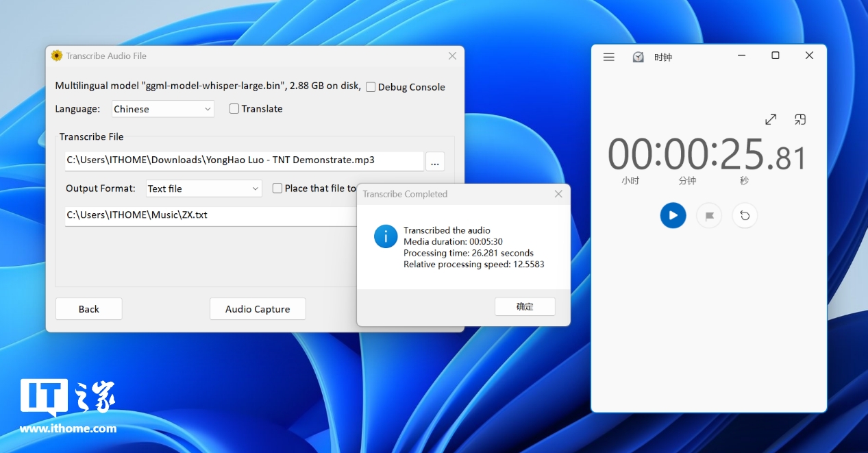
Task: Click the blue info icon in dialog
Action: 386,236
